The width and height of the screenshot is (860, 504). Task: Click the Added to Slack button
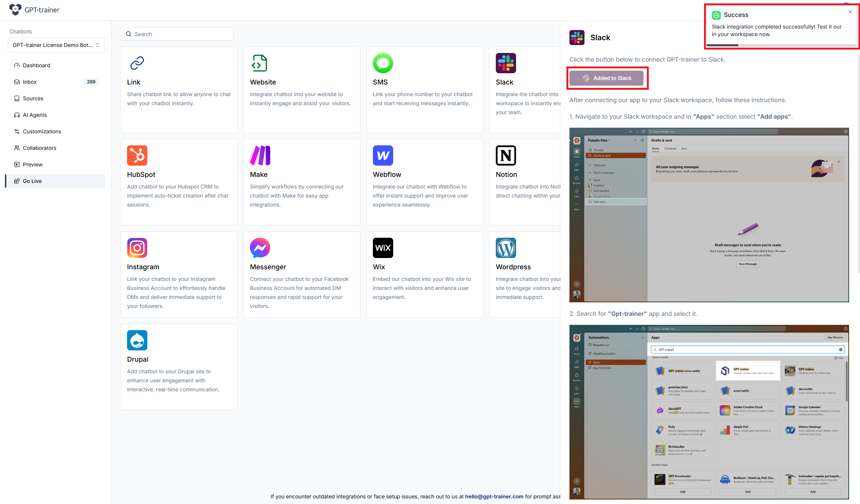coord(606,78)
